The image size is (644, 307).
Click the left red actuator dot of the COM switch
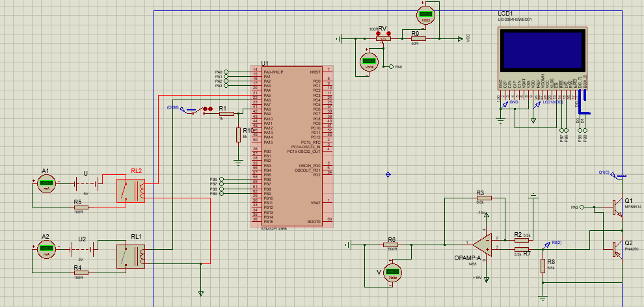205,109
